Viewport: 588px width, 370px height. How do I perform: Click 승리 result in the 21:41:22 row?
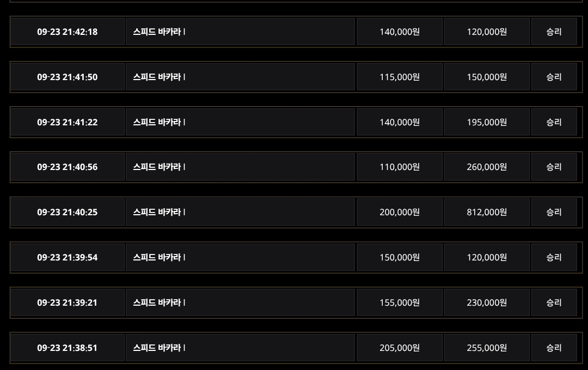click(554, 122)
